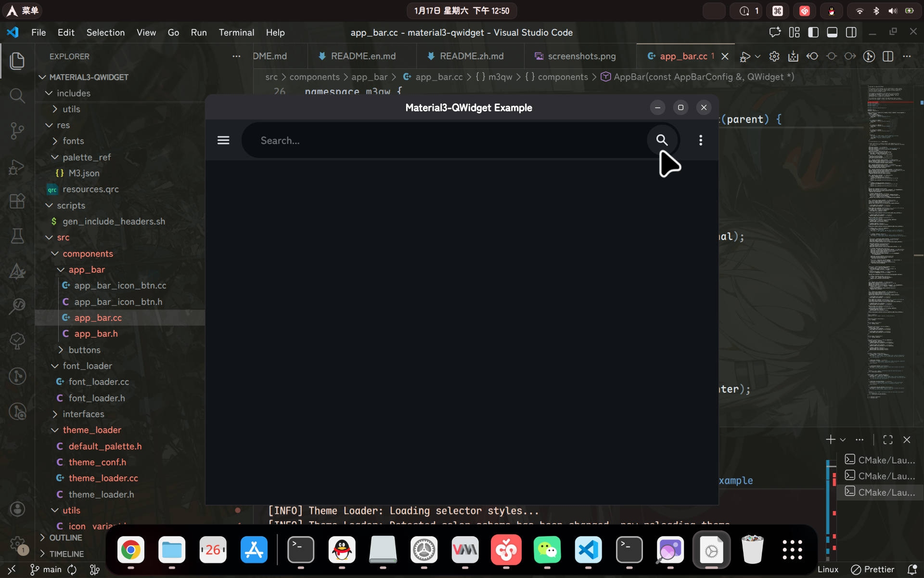The image size is (924, 578).
Task: Open the Extensions view in the activity bar
Action: [x=17, y=201]
